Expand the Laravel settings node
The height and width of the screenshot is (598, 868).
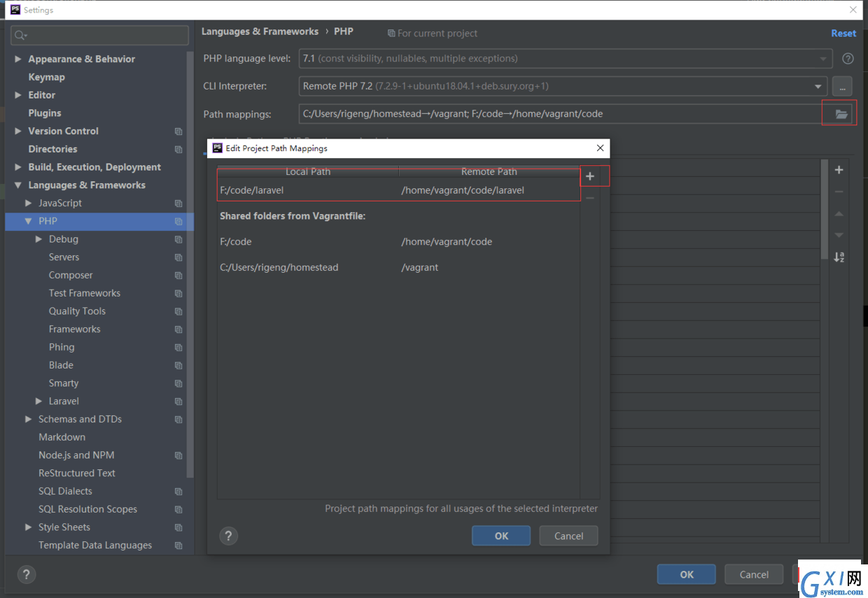pos(39,401)
